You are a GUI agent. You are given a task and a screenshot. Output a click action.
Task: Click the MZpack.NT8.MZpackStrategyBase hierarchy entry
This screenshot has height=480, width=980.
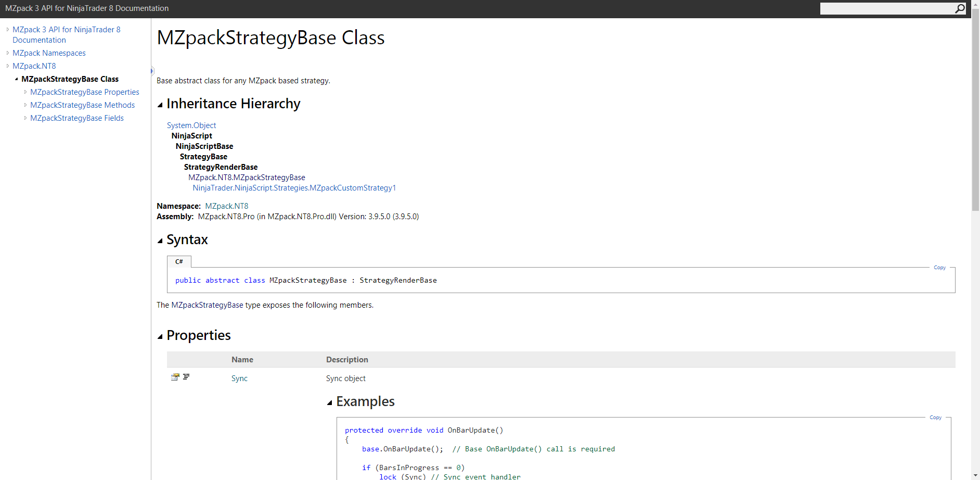(x=247, y=178)
